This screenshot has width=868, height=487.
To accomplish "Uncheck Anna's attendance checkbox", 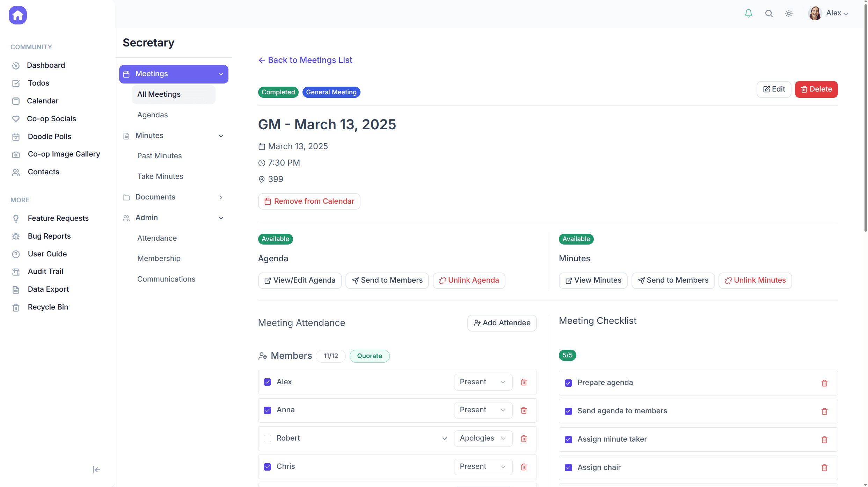I will pyautogui.click(x=268, y=410).
